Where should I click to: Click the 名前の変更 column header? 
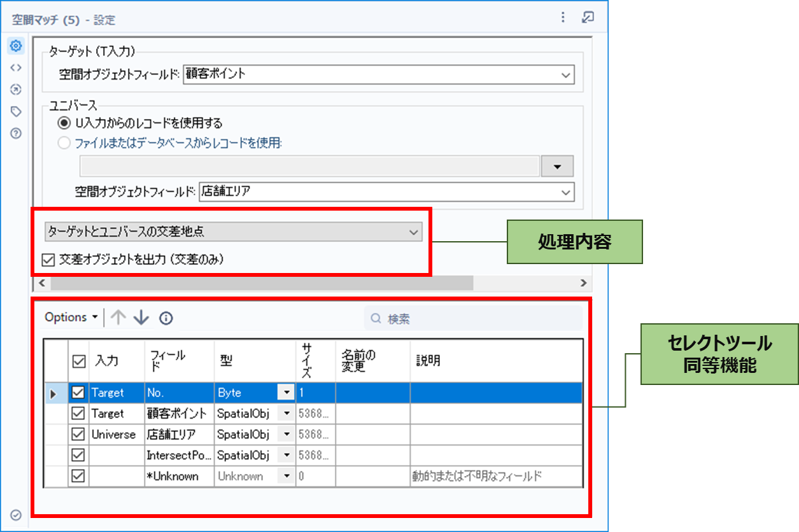tap(358, 361)
